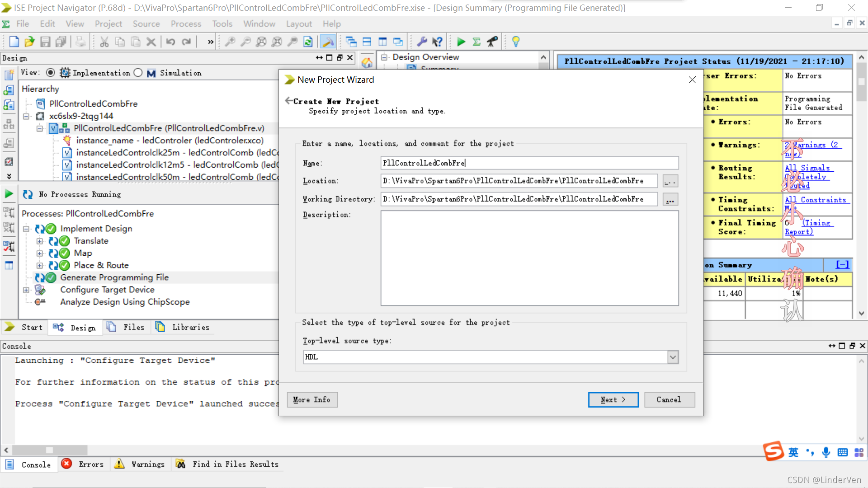Image resolution: width=868 pixels, height=488 pixels.
Task: Switch to the Libraries tab
Action: pos(183,327)
